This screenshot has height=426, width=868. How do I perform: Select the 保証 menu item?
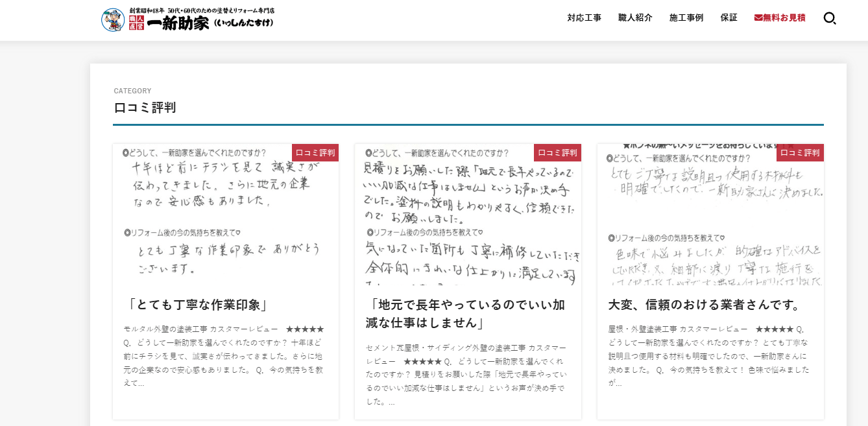click(x=729, y=18)
